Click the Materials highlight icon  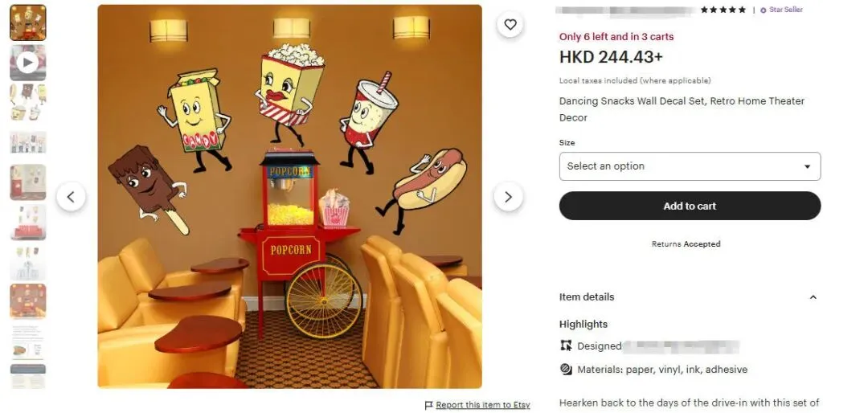(566, 370)
